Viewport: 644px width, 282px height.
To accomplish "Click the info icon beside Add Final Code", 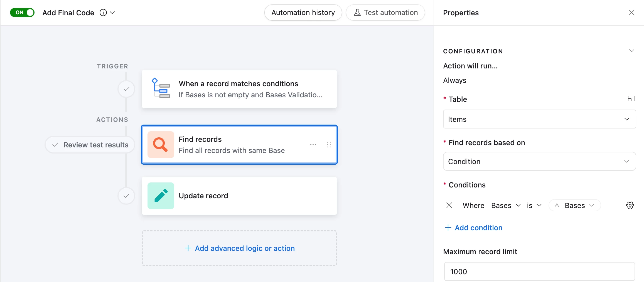I will 103,13.
